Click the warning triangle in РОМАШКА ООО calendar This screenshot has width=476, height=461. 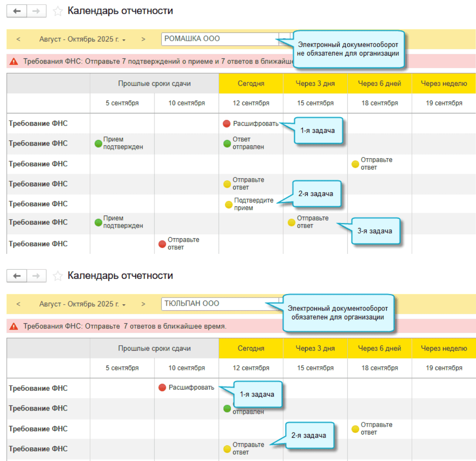click(x=14, y=62)
